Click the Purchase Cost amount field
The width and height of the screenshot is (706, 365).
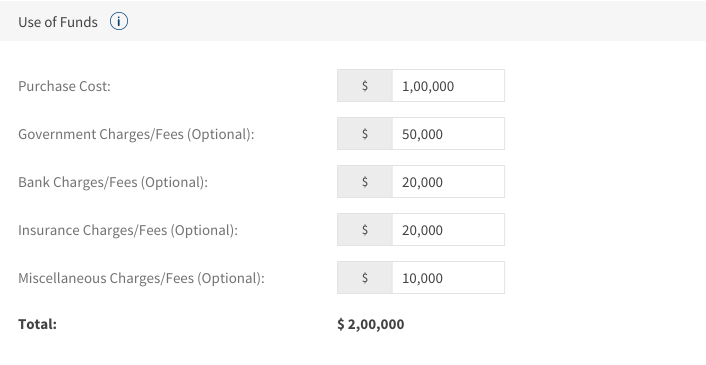(x=448, y=86)
